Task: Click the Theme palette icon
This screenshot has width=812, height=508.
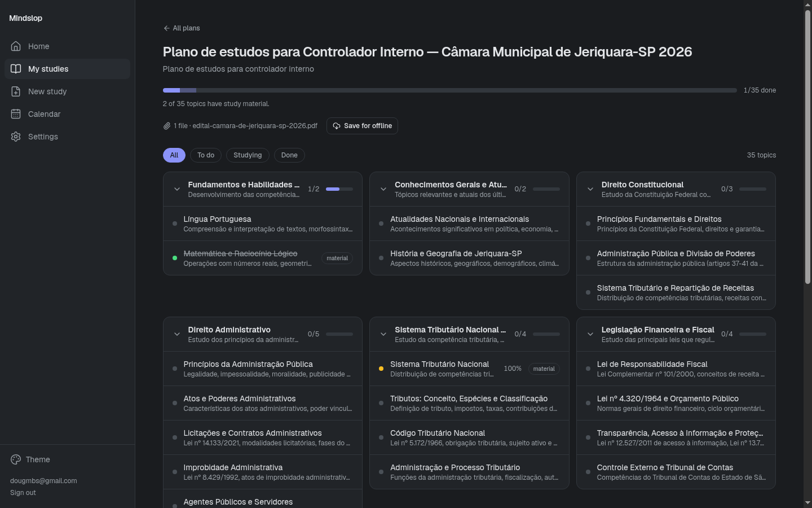Action: tap(16, 459)
